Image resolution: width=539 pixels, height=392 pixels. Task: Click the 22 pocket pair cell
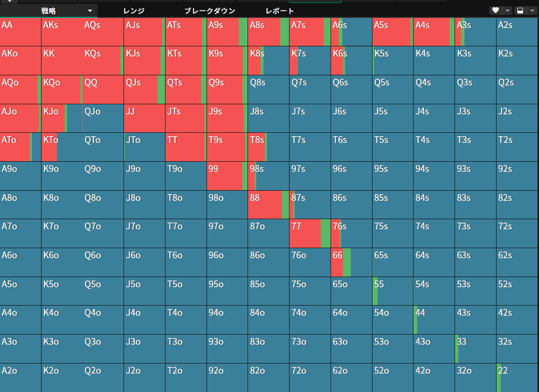coord(517,378)
